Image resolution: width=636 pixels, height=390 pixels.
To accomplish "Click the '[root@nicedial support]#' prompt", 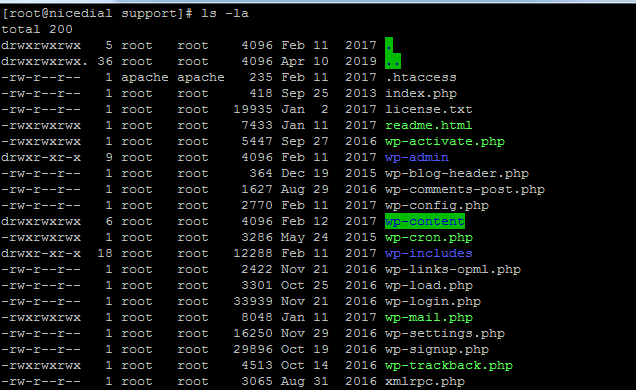I will 97,13.
